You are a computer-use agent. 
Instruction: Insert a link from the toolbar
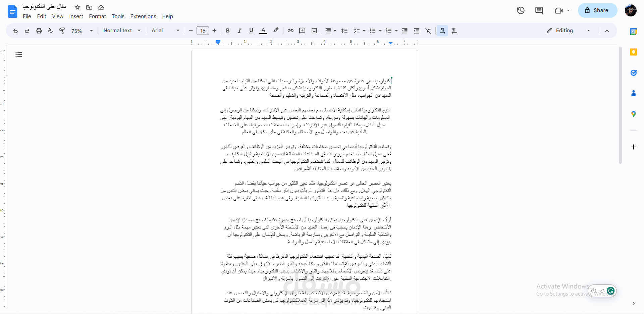pyautogui.click(x=290, y=31)
